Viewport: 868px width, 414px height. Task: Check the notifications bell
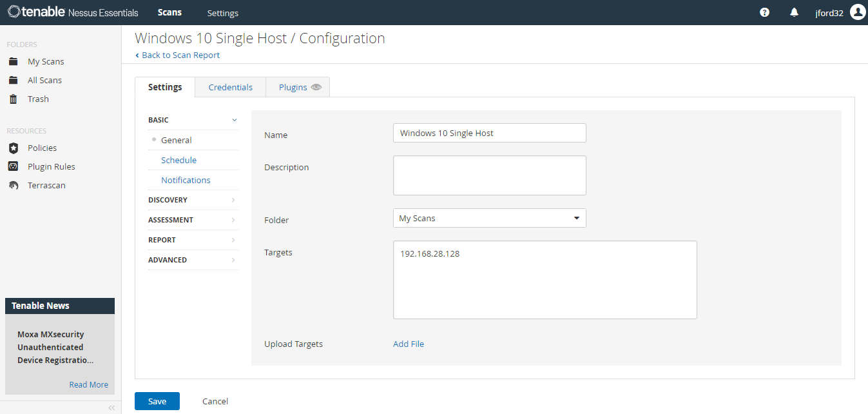coord(794,12)
